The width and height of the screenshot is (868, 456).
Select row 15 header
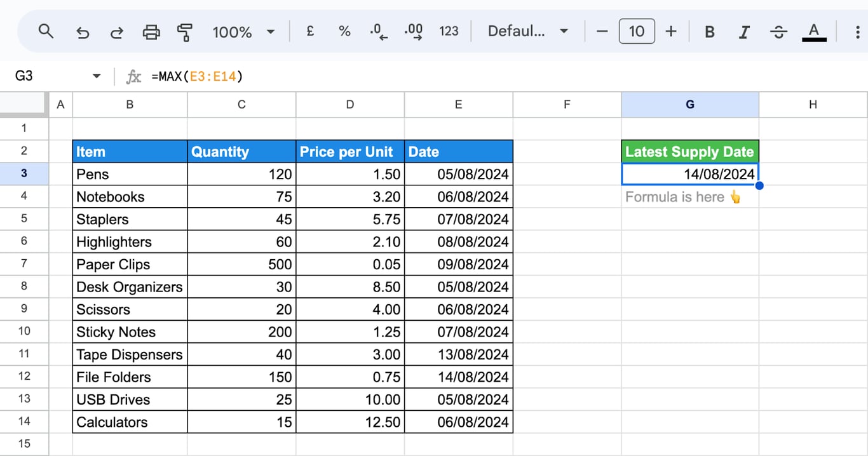(x=24, y=444)
